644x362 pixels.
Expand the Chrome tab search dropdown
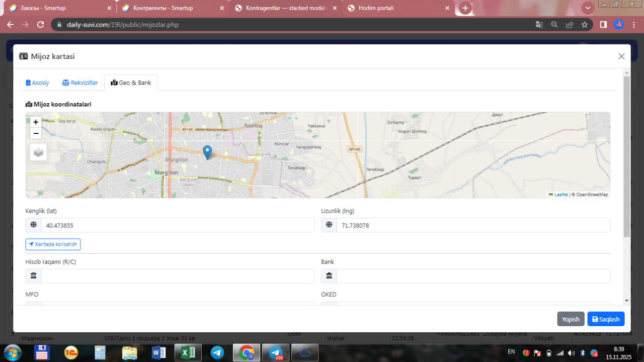587,8
